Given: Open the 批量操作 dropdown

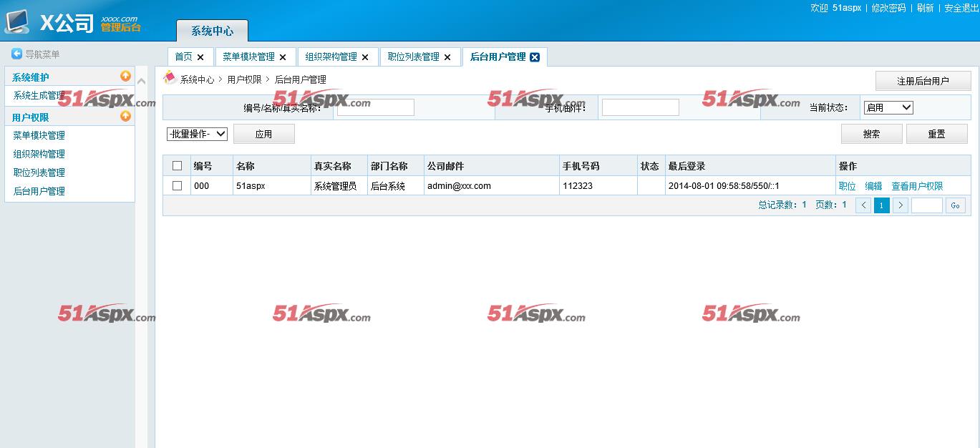Looking at the screenshot, I should tap(197, 134).
